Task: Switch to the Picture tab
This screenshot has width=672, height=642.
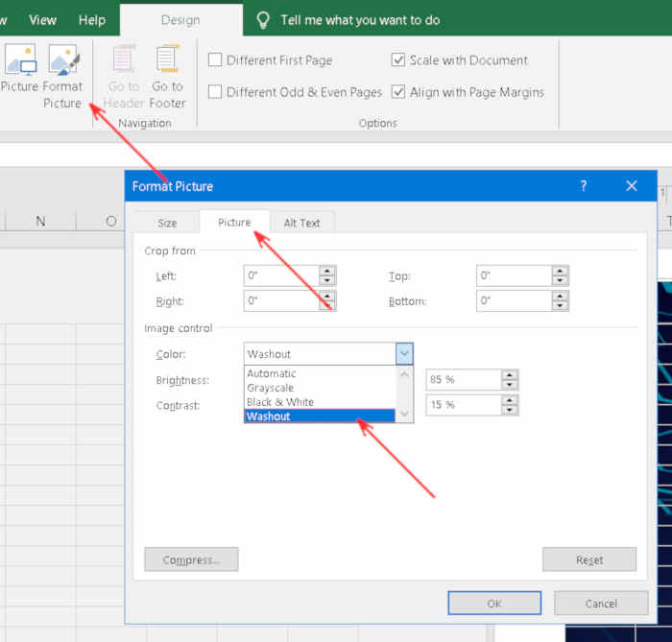Action: pyautogui.click(x=234, y=223)
